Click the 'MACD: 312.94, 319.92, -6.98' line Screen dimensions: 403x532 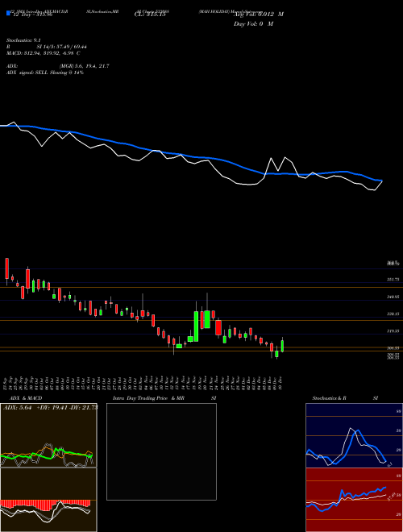coord(43,53)
